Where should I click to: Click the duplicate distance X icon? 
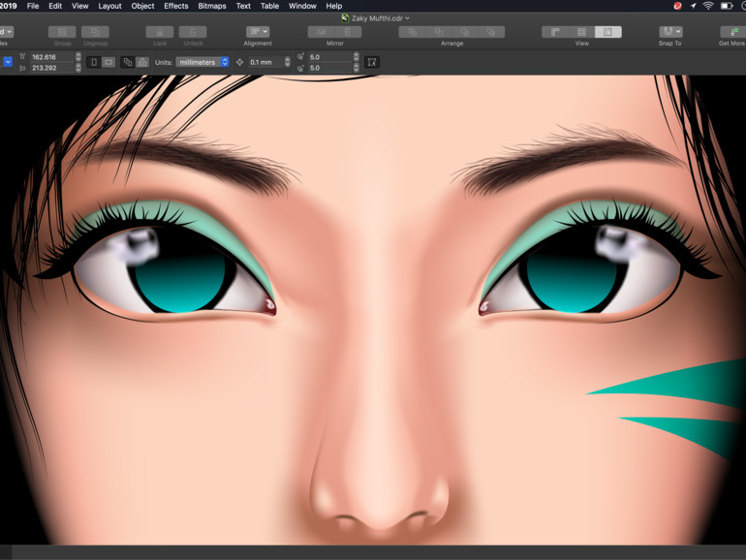coord(300,56)
